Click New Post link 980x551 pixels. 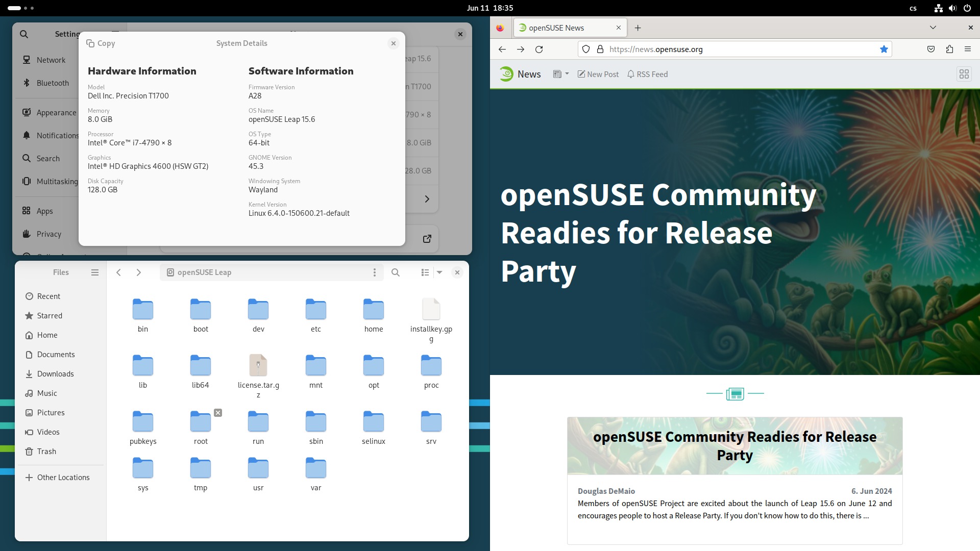(x=598, y=74)
